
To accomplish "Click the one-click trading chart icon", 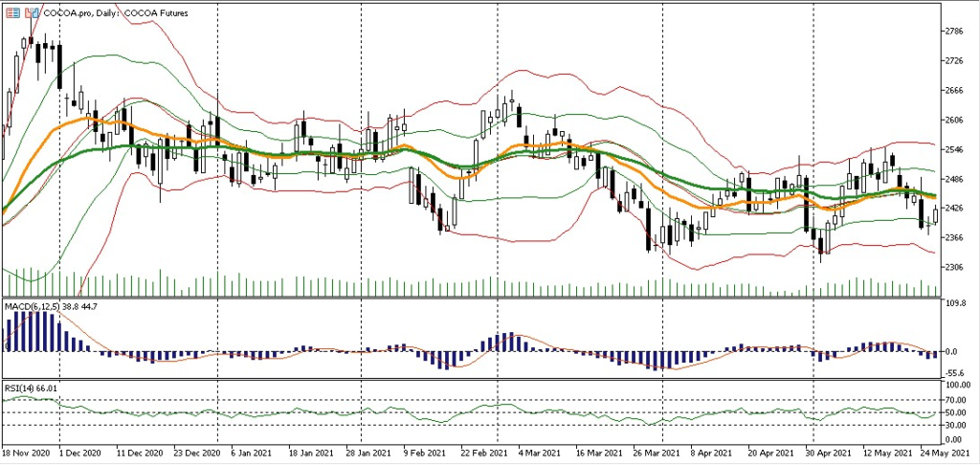I will 33,12.
